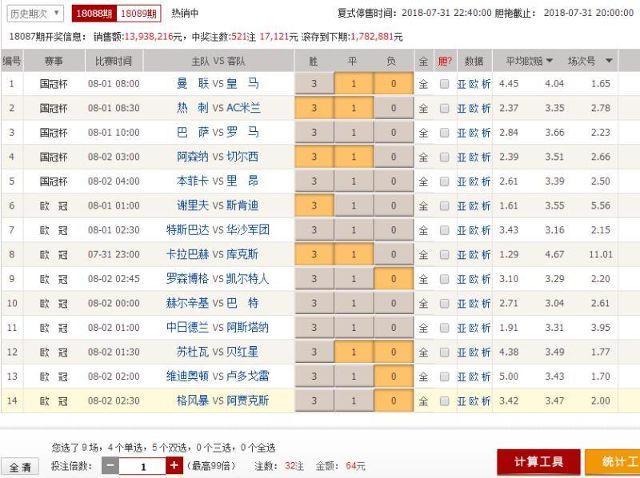Toggle loss (0) for 罗森博格 VS 凯尔特人
The height and width of the screenshot is (478, 640).
[393, 279]
